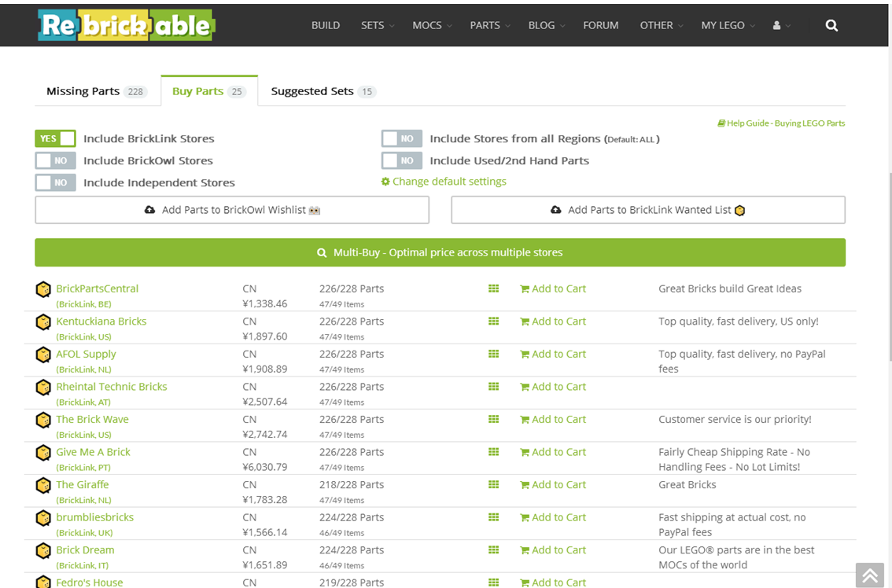Viewport: 892px width, 588px height.
Task: Click BrickLink icon beside Brick Dream
Action: click(x=43, y=551)
